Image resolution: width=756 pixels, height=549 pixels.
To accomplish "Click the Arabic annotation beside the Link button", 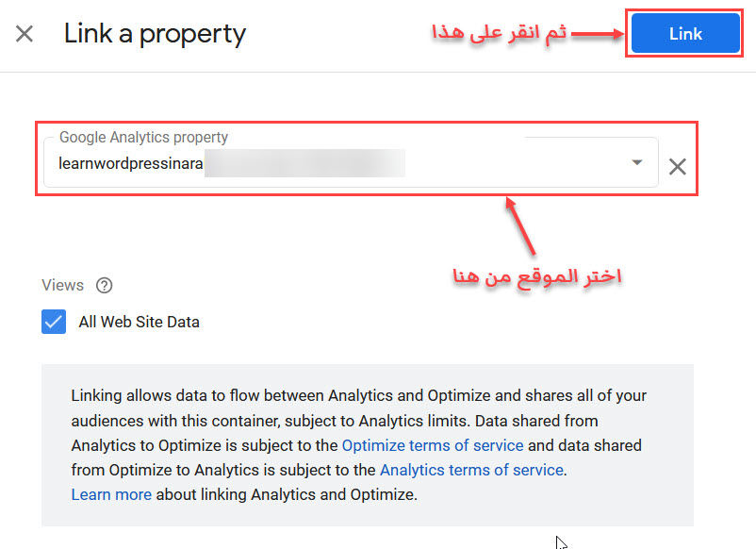I will point(499,33).
